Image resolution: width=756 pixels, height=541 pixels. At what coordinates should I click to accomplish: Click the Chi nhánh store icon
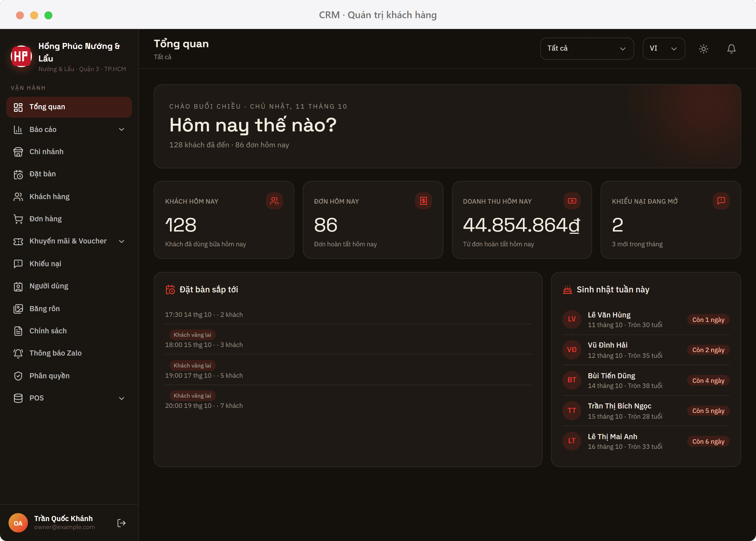click(18, 152)
